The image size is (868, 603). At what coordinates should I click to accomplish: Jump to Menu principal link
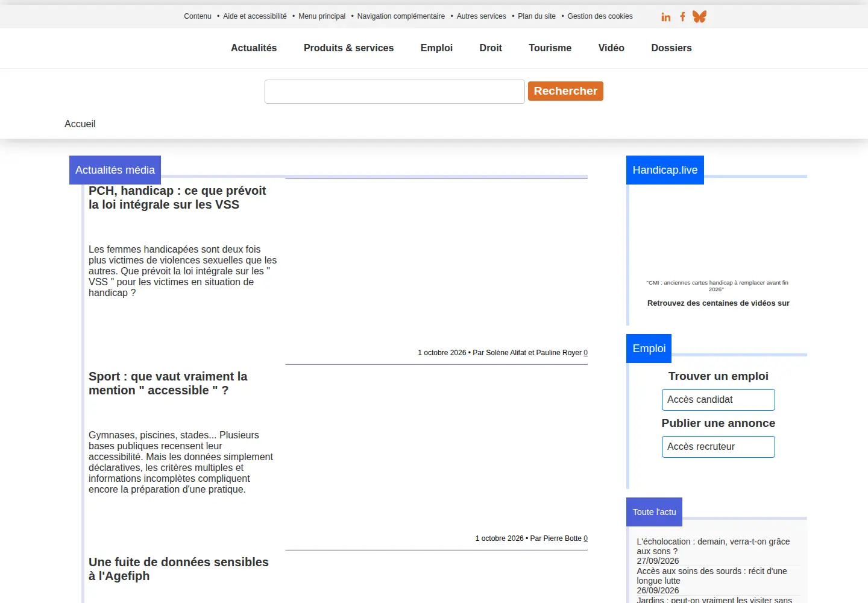pyautogui.click(x=322, y=16)
